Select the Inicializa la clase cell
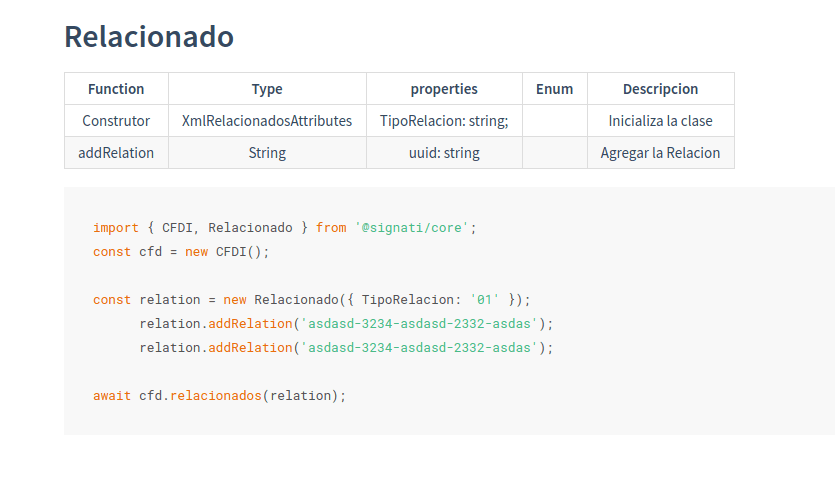 [660, 121]
